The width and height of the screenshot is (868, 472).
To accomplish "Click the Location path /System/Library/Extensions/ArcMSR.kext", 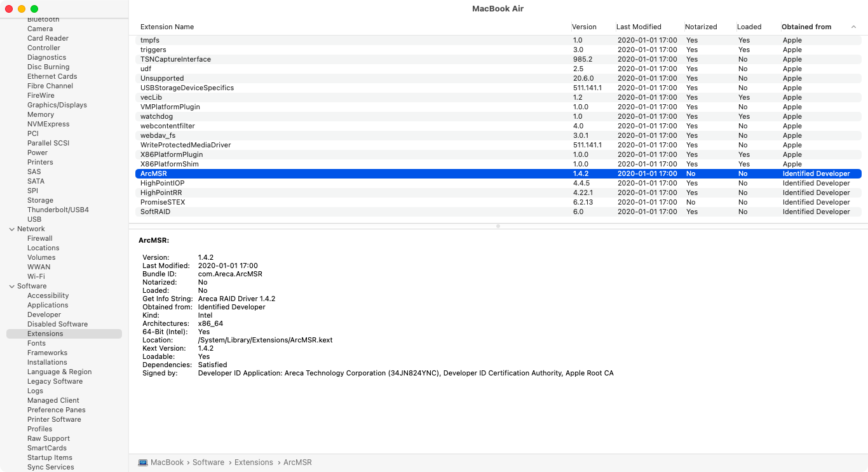I will [266, 340].
